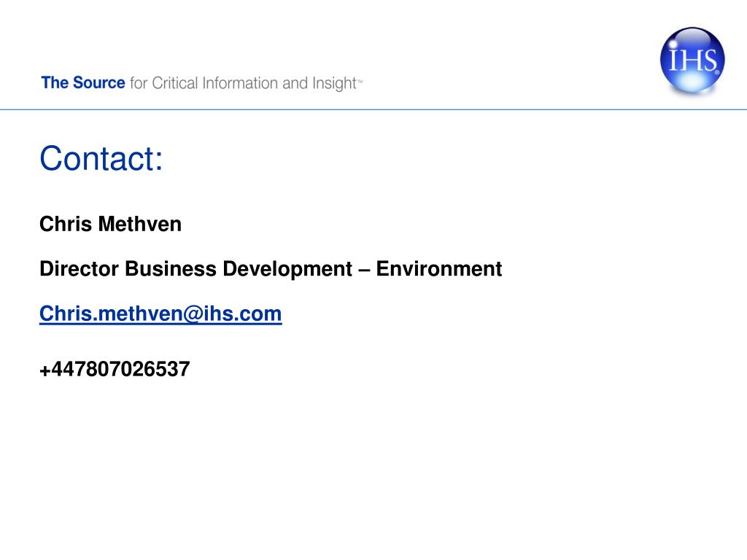Click the letters IHS inside the globe
Screen dimensions: 747x560
click(692, 60)
